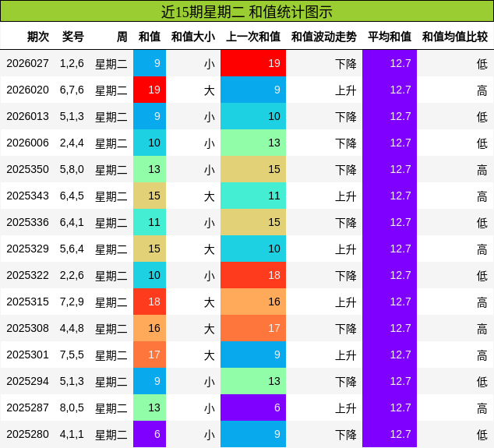The width and height of the screenshot is (494, 448).
Task: Click 高 comparison in row 2025350
Action: tap(482, 170)
